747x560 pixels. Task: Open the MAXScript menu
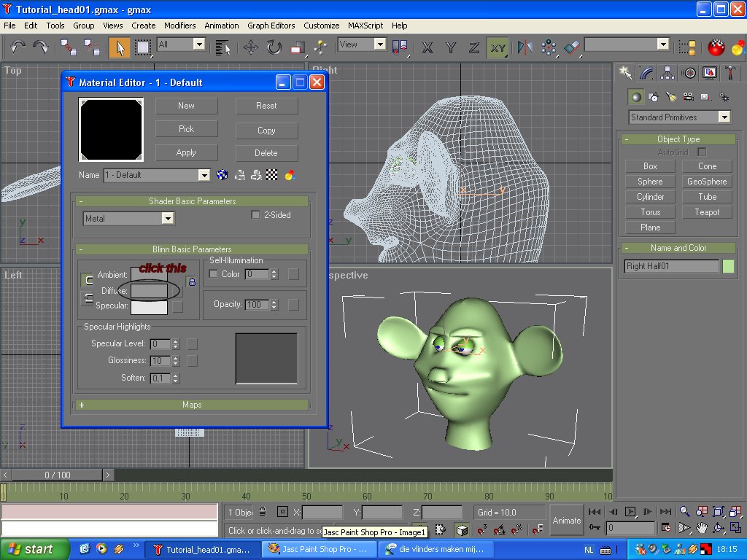pyautogui.click(x=365, y=26)
